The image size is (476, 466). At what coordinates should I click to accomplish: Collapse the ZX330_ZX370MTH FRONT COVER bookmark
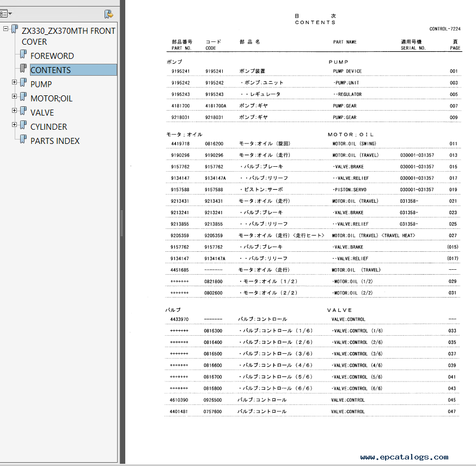pos(5,29)
